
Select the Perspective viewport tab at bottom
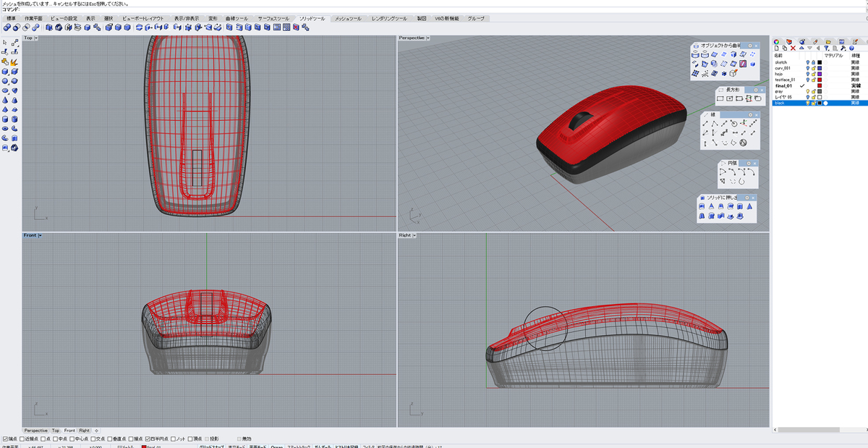(35, 430)
